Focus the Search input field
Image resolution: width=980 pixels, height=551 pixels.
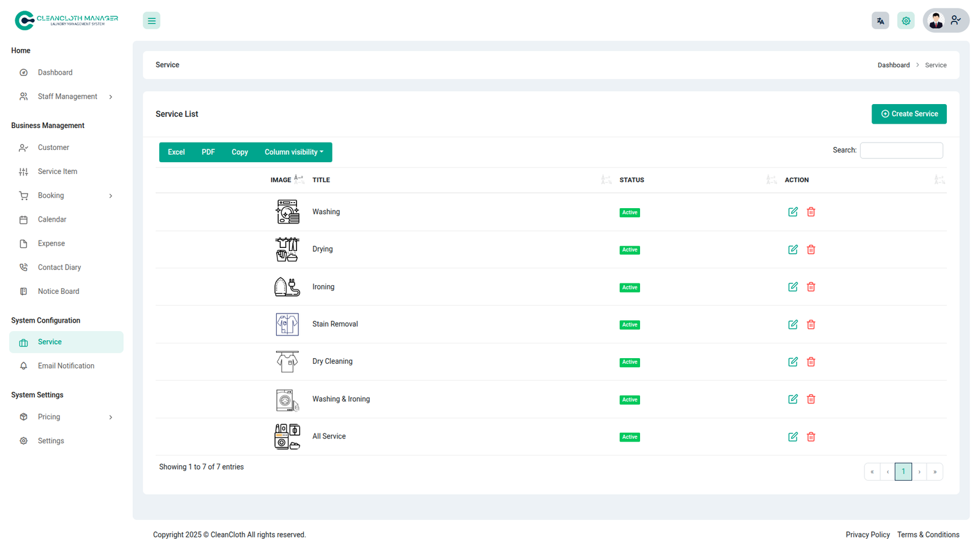coord(901,151)
